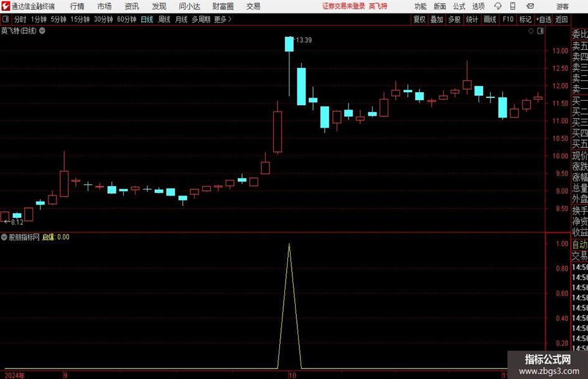Click the 英飞特(日线) chart title
The image size is (588, 379).
19,30
